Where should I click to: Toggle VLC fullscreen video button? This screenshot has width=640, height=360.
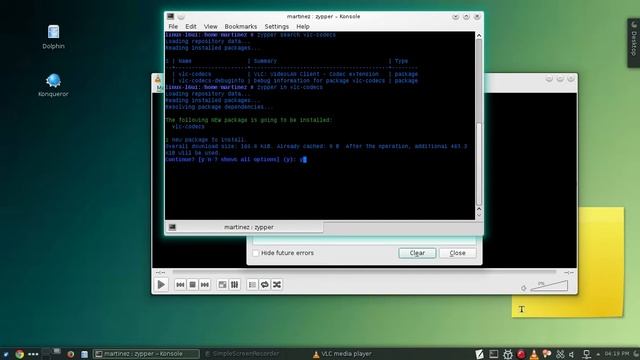click(x=222, y=284)
